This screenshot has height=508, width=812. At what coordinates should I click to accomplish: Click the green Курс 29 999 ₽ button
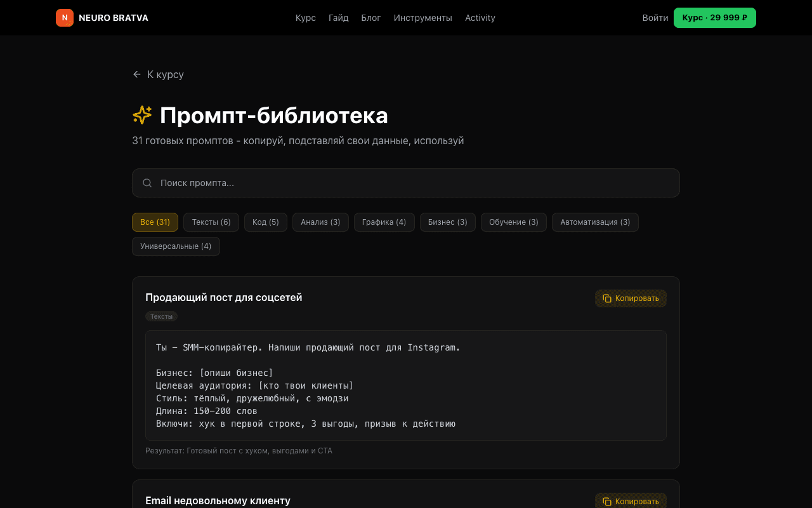click(715, 18)
